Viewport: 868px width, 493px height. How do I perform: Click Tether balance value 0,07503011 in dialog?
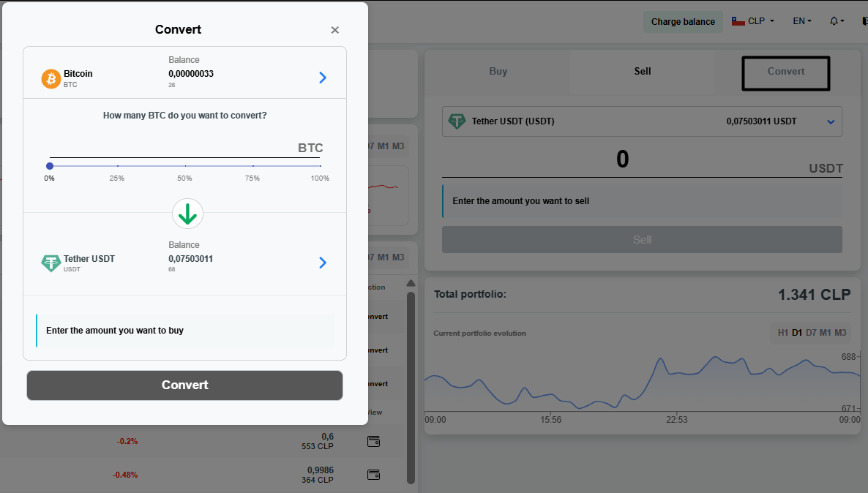tap(191, 258)
